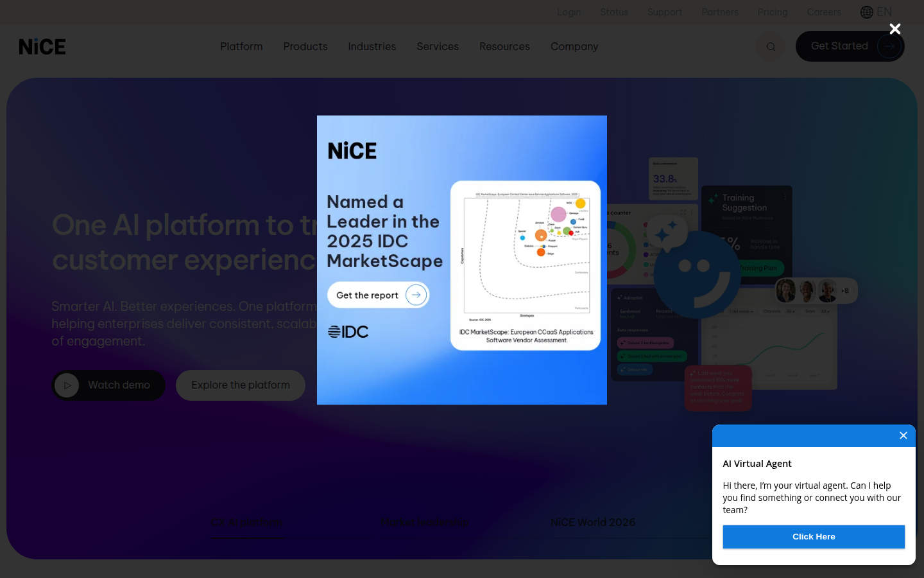Click the play icon on Watch demo
Image resolution: width=924 pixels, height=578 pixels.
[x=67, y=385]
